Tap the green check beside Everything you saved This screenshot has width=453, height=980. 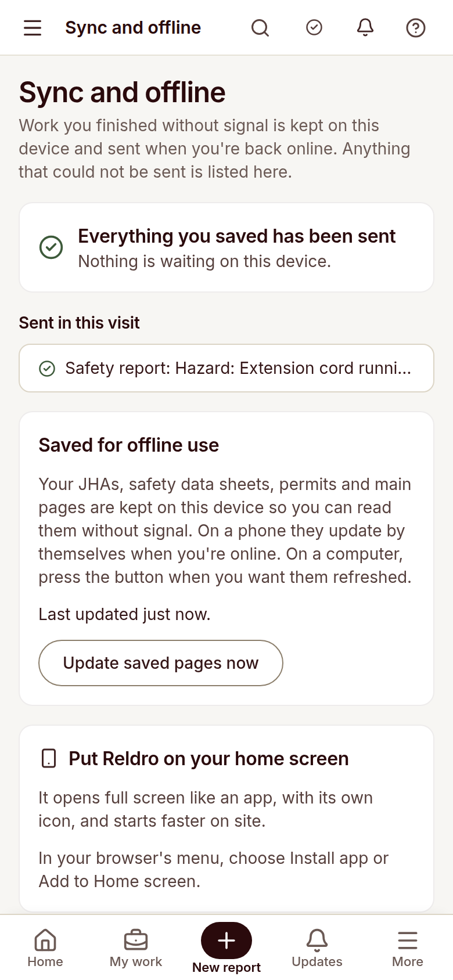tap(51, 247)
